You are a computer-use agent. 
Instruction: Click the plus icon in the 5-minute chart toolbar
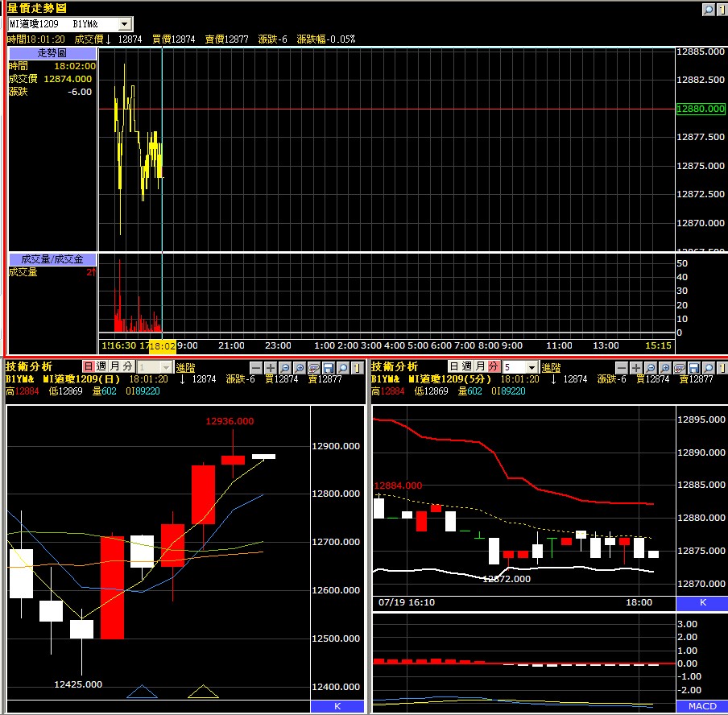point(636,368)
